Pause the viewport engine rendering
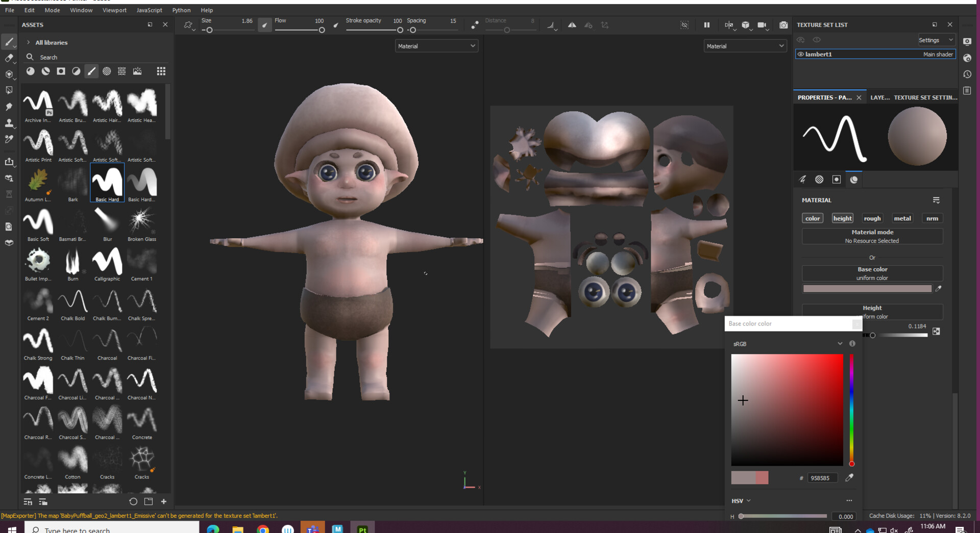The height and width of the screenshot is (533, 980). click(x=707, y=25)
